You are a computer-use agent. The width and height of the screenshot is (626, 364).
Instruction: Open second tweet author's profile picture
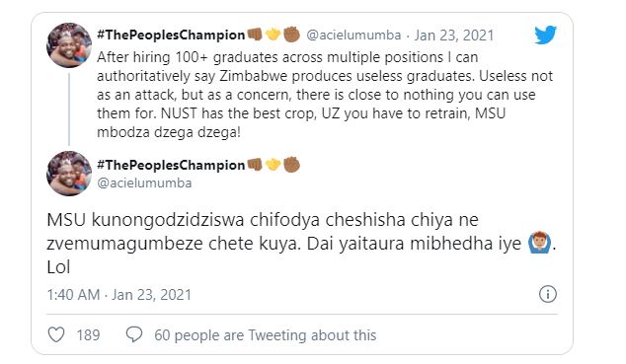69,173
